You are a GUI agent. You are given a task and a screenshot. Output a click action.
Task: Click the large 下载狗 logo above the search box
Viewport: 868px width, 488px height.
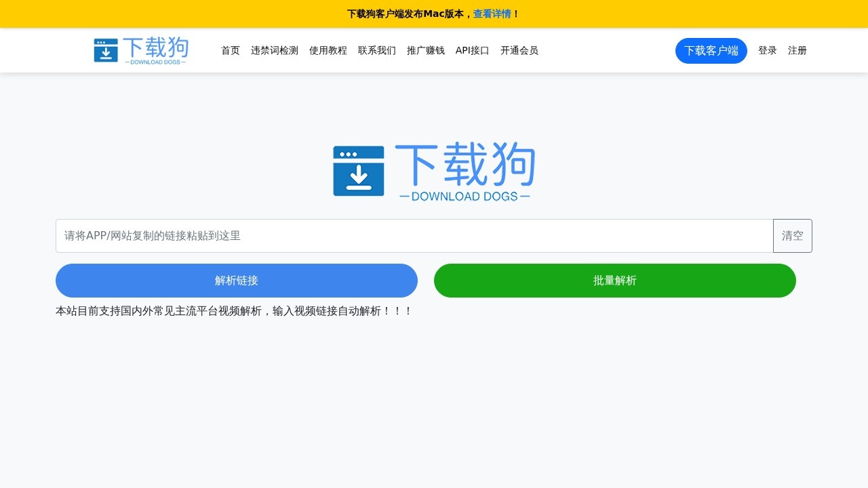coord(434,169)
